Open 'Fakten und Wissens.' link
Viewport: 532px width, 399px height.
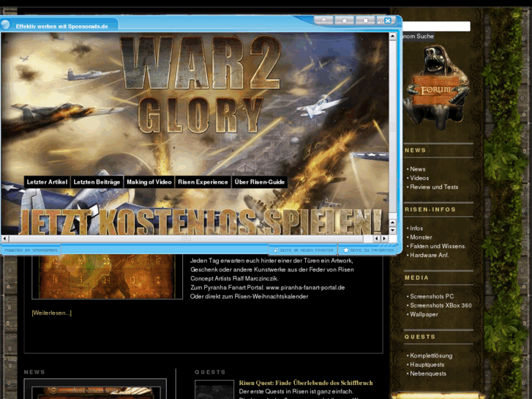pos(438,246)
